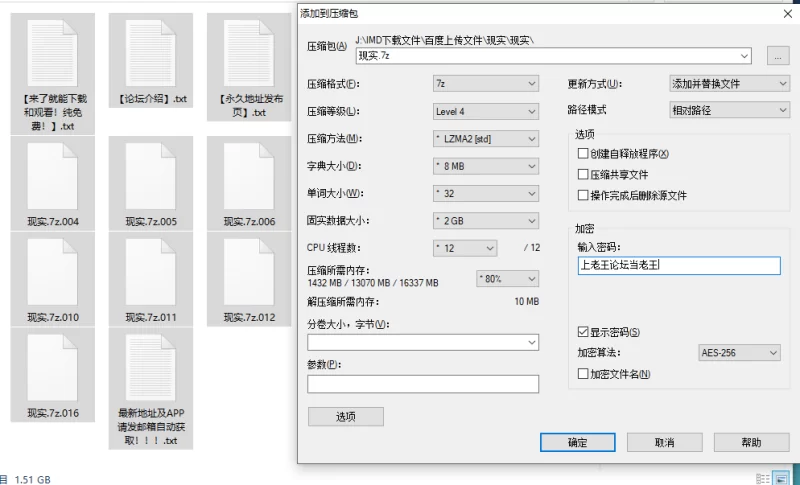Click the 参数 input field
Image resolution: width=800 pixels, height=485 pixels.
point(422,384)
